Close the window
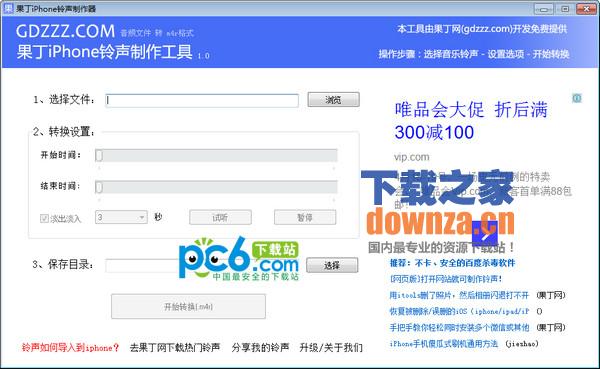 [x=586, y=9]
